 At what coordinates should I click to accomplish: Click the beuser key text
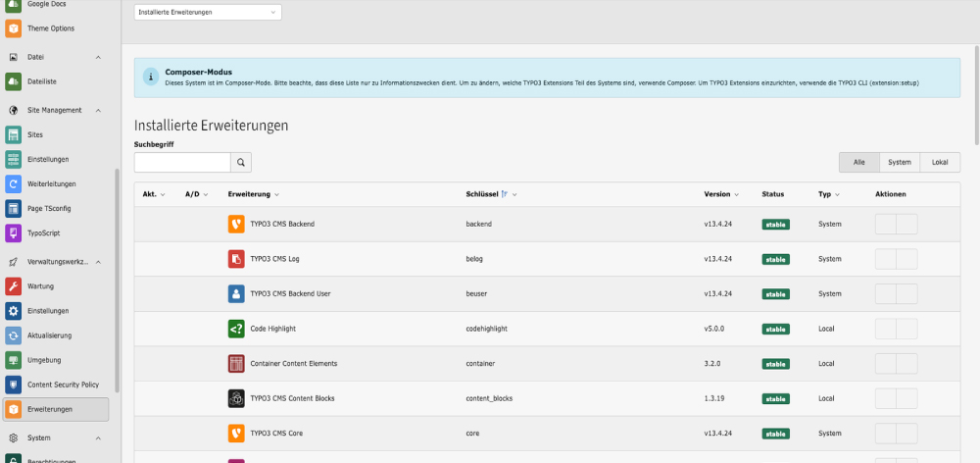(x=476, y=293)
